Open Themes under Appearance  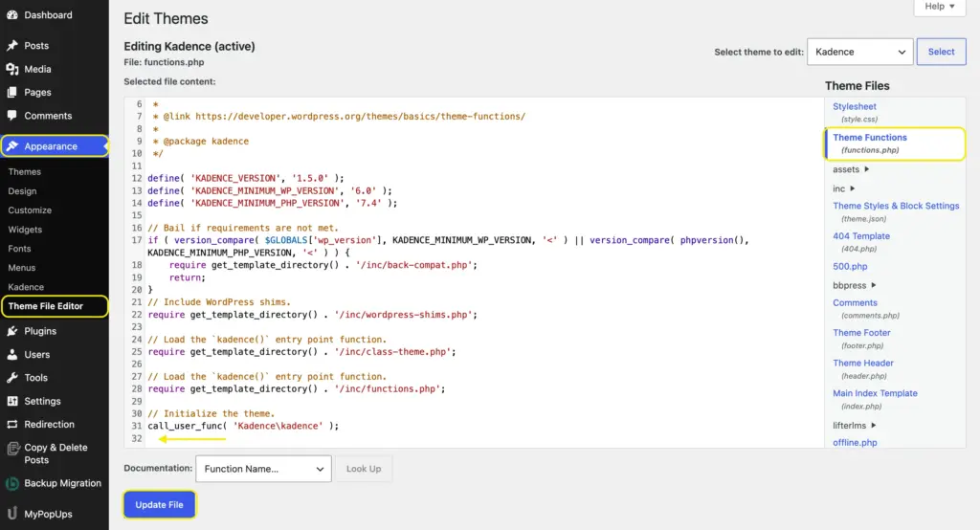point(24,172)
